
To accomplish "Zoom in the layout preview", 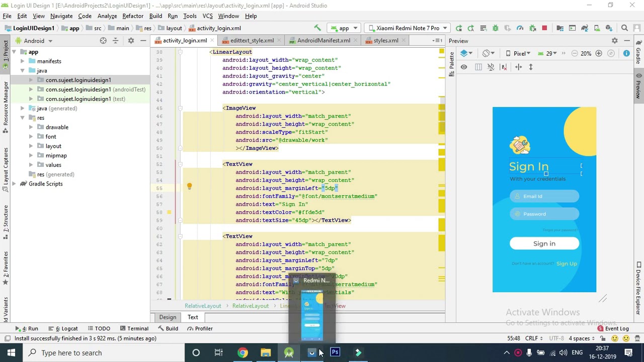I will [598, 53].
